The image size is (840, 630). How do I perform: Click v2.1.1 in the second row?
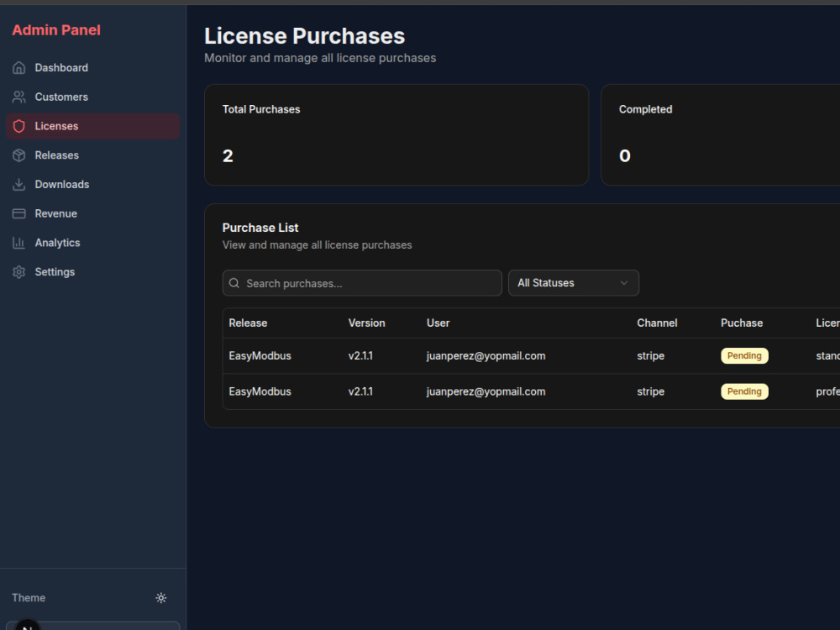coord(360,391)
